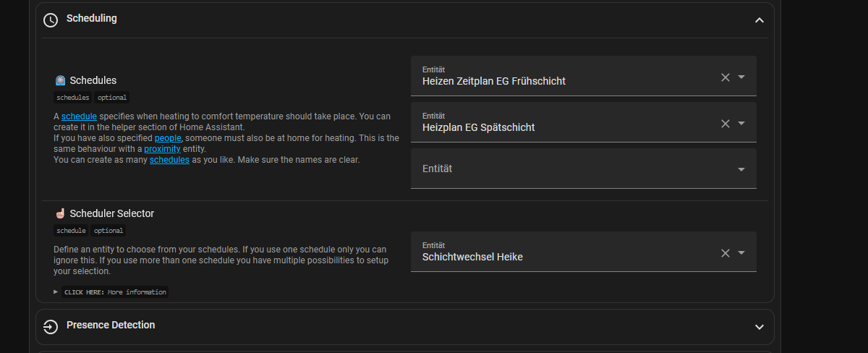Screen dimensions: 868x353
Task: Click the Presence Detection arrow icon
Action: [50, 326]
